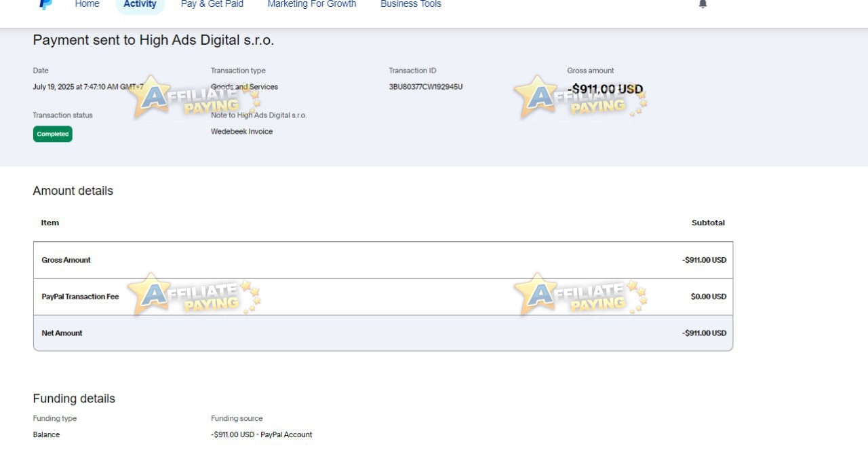Screen dimensions: 868x467
Task: Click the Subtotal column header
Action: 708,223
